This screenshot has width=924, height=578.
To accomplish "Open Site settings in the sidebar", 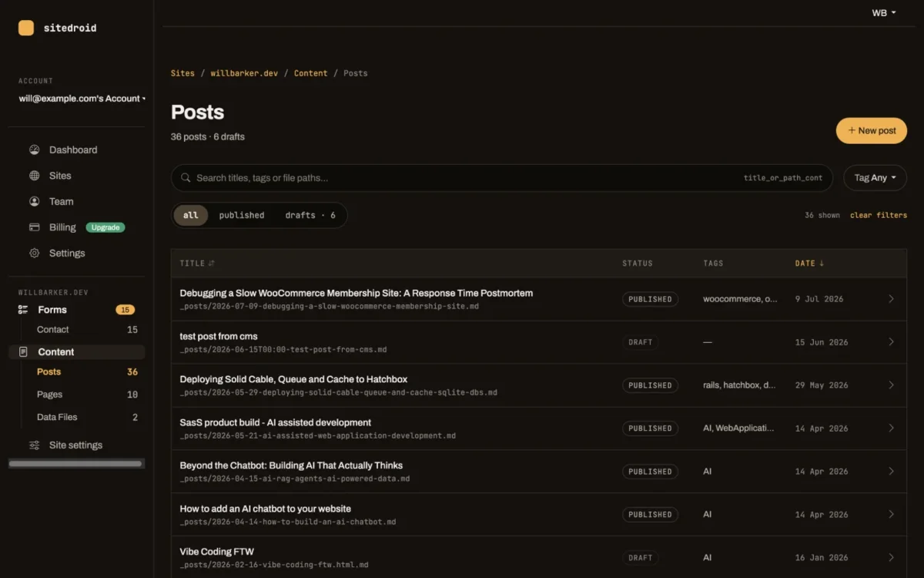I will [x=75, y=445].
